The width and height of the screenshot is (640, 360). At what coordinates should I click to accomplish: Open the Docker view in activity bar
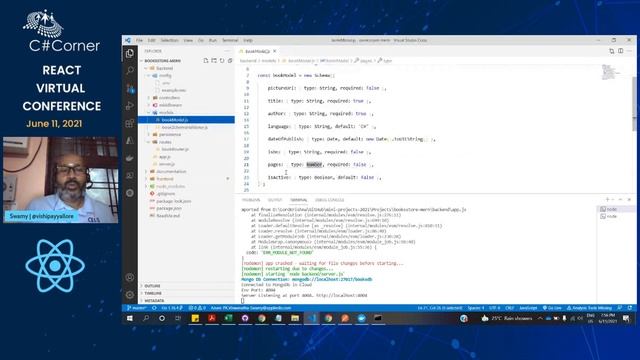[x=130, y=158]
